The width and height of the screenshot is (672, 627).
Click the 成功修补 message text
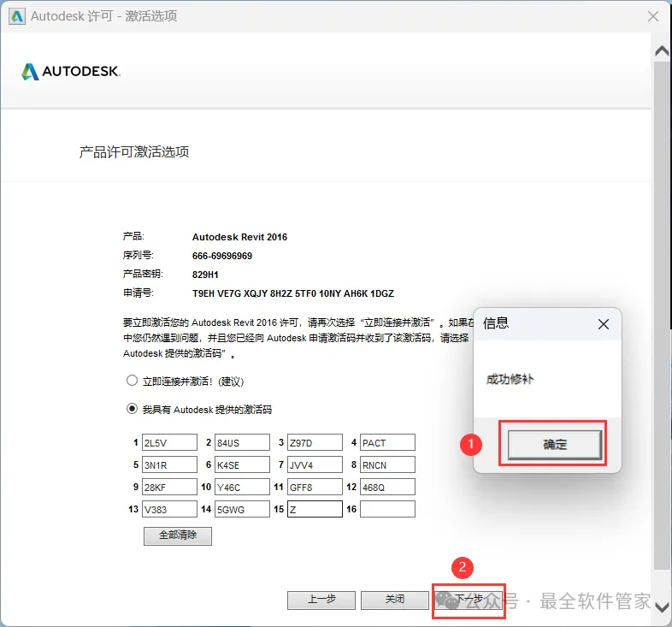point(510,380)
